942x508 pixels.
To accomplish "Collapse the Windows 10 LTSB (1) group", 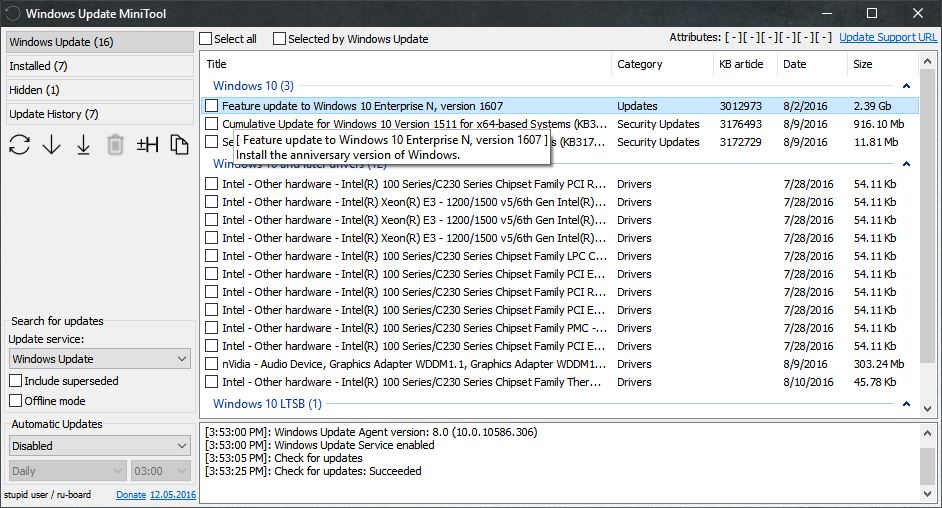I will click(907, 404).
